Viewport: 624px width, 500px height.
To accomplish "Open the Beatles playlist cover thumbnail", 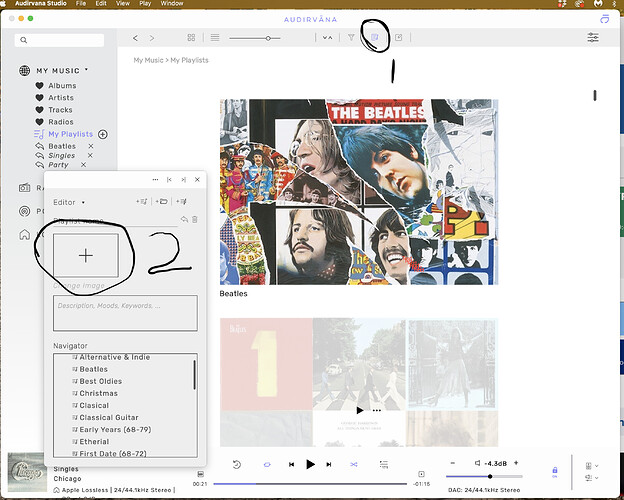I will click(359, 192).
